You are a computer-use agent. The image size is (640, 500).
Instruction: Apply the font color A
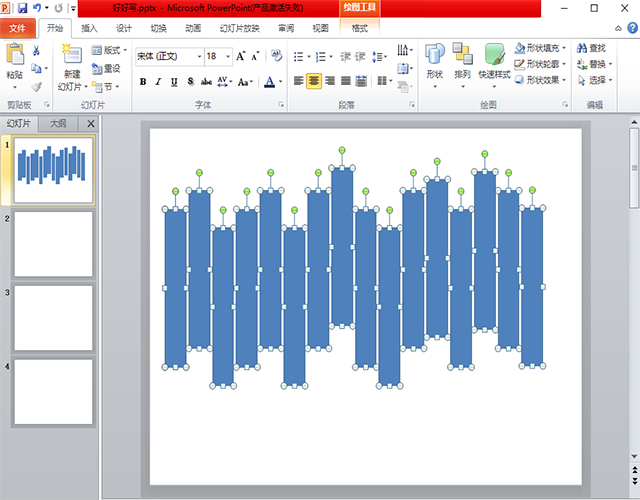[269, 82]
